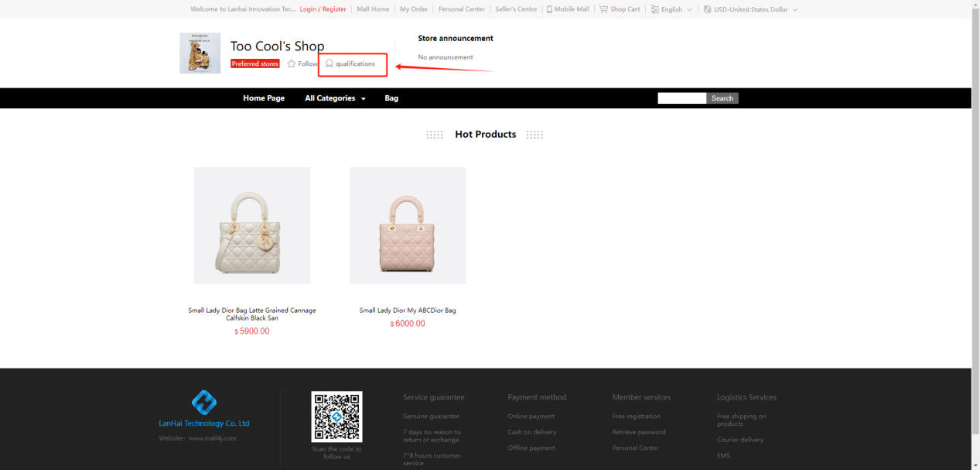
Task: Click the language globe icon beside English
Action: pyautogui.click(x=654, y=9)
